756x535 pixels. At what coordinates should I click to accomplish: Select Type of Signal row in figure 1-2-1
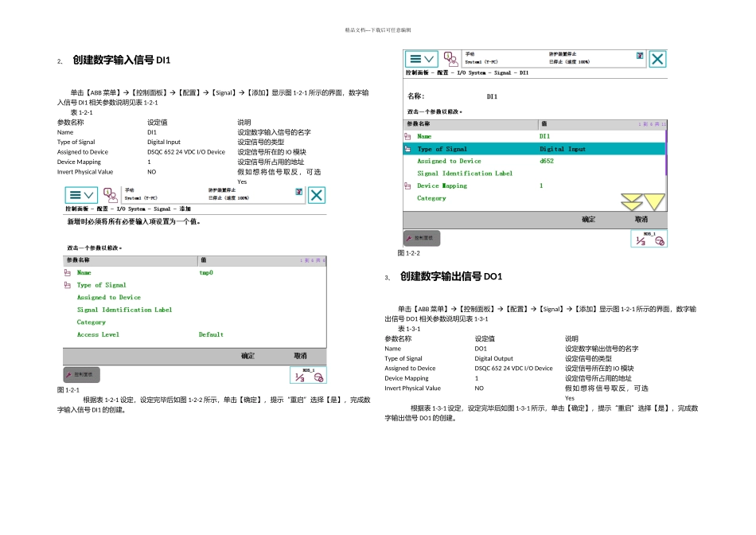coord(194,285)
